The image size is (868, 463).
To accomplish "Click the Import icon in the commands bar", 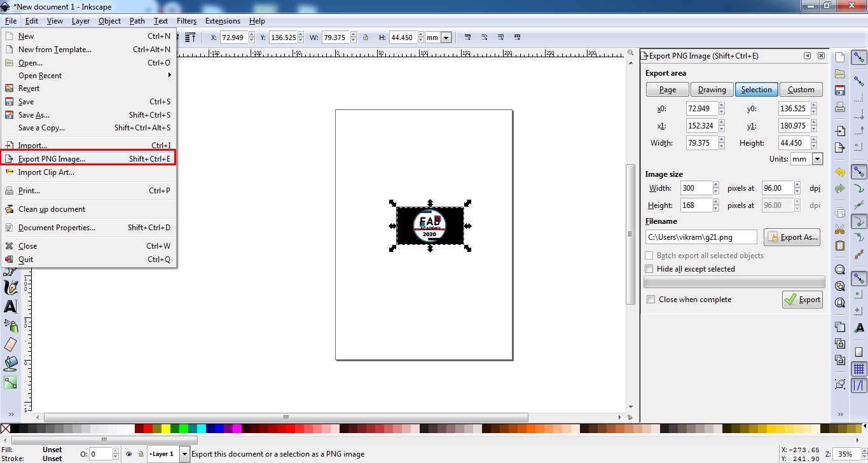I will 840,131.
